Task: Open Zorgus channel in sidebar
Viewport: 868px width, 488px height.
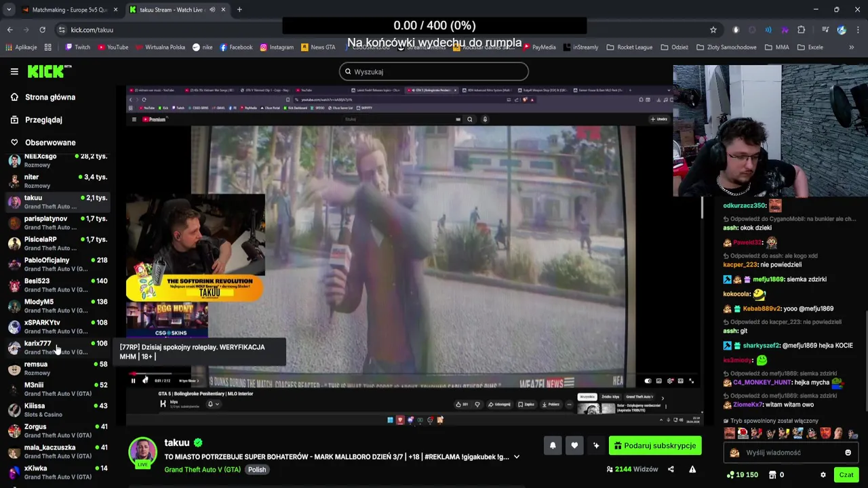Action: pyautogui.click(x=58, y=430)
